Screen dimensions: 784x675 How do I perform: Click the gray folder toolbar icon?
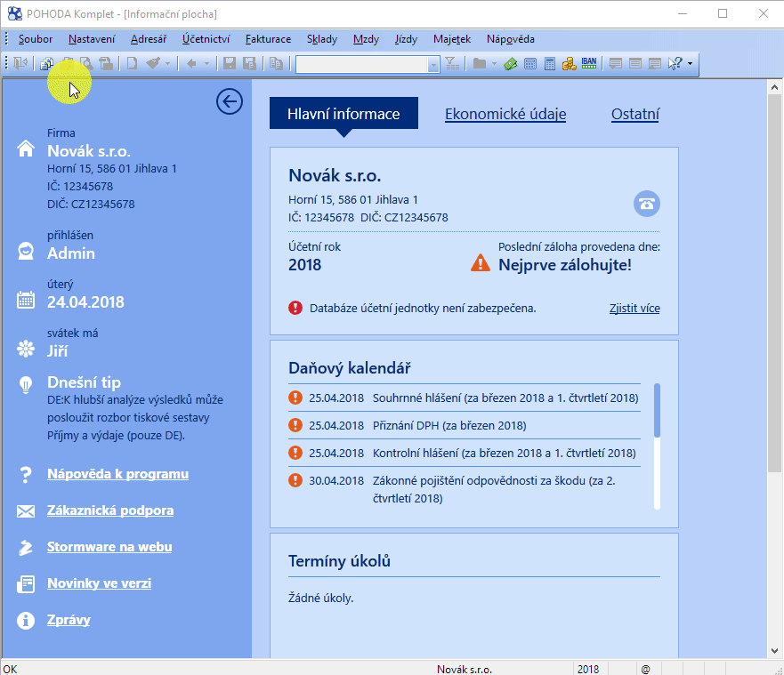coord(480,63)
